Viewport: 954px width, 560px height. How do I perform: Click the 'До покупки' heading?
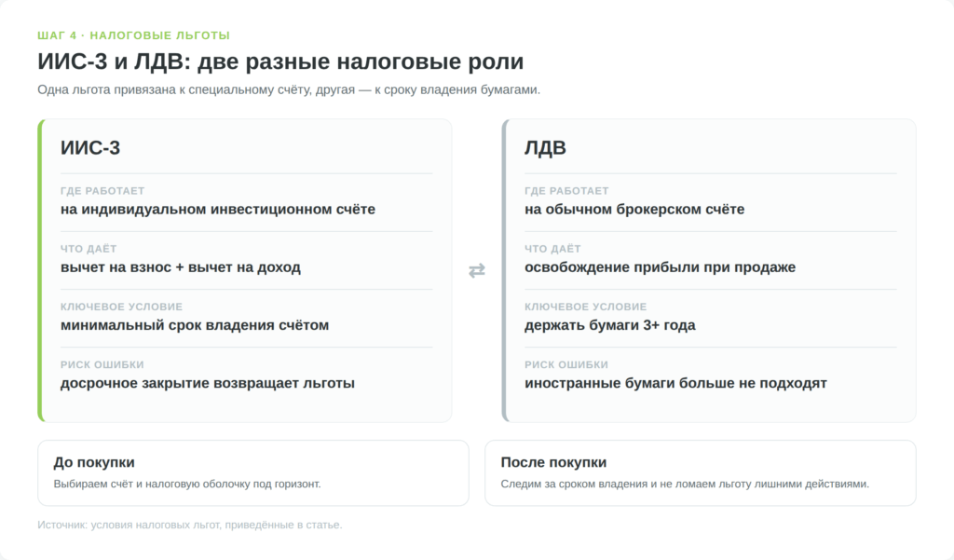pos(94,462)
